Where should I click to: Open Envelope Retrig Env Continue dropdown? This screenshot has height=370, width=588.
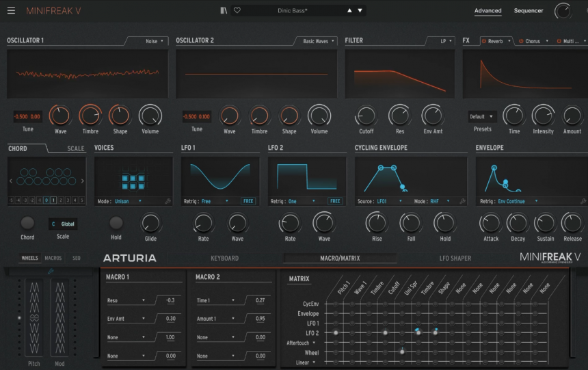tap(518, 201)
